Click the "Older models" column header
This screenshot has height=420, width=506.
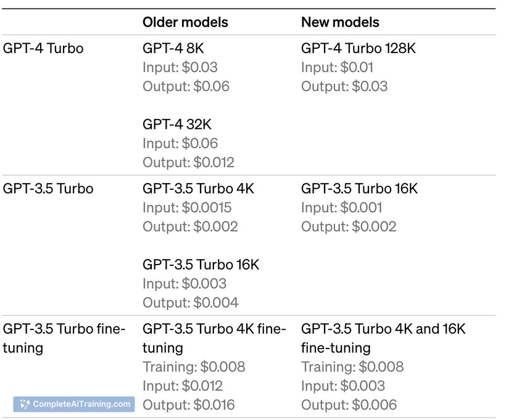pyautogui.click(x=185, y=22)
